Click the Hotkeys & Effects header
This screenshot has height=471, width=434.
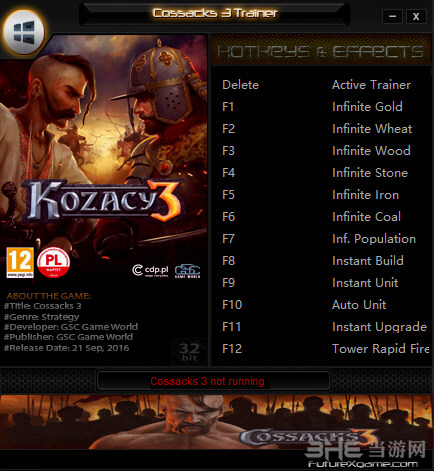320,51
